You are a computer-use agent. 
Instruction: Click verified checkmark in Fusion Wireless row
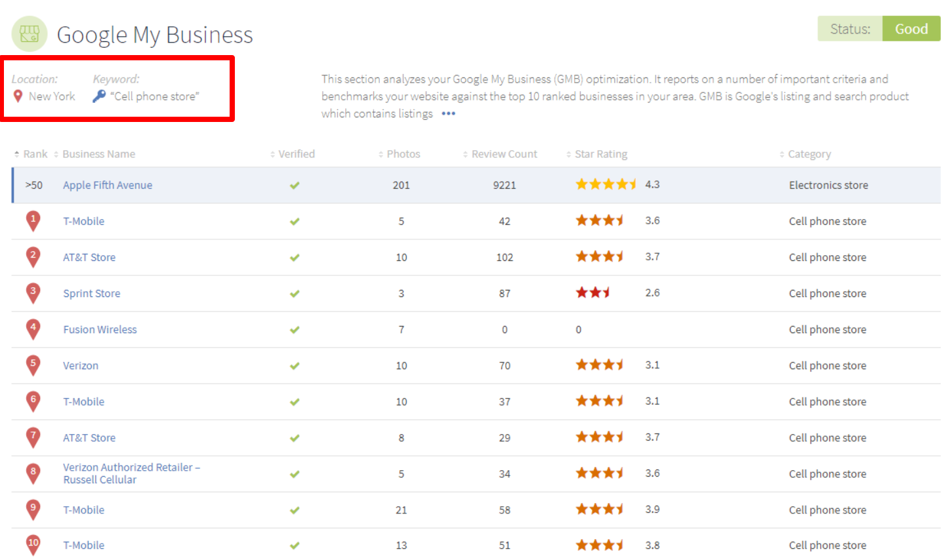pos(295,330)
